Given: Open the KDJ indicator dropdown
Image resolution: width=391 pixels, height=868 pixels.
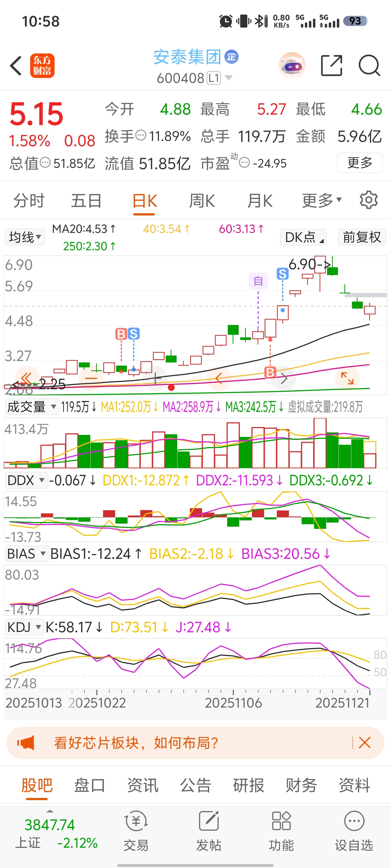Looking at the screenshot, I should coord(24,627).
